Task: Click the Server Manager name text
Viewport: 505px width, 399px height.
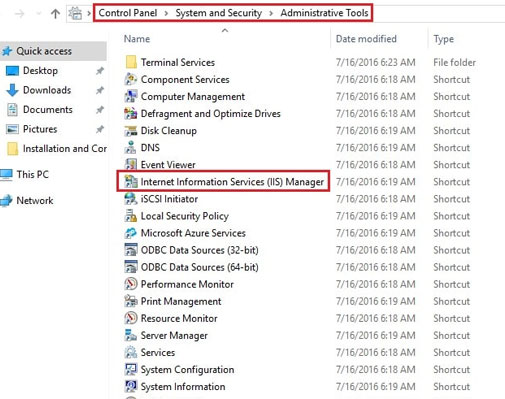Action: click(174, 336)
